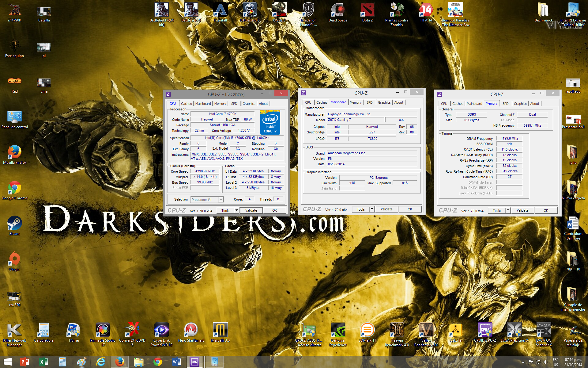This screenshot has height=368, width=588.
Task: Launch the Origin desktop icon
Action: [14, 261]
